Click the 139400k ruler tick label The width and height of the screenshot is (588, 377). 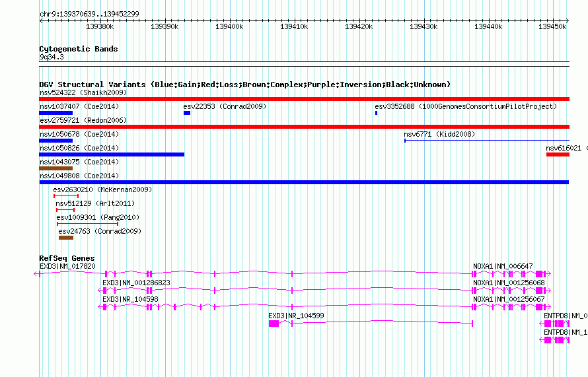[229, 26]
